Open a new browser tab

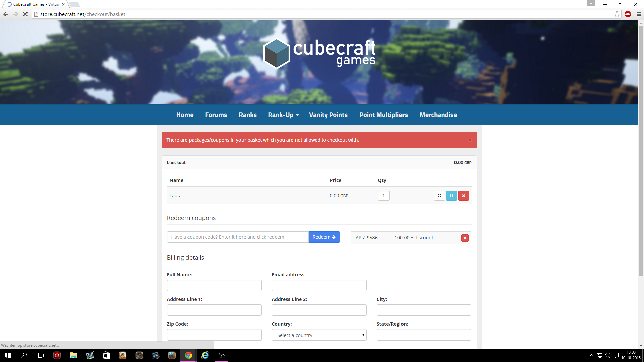pos(74,4)
